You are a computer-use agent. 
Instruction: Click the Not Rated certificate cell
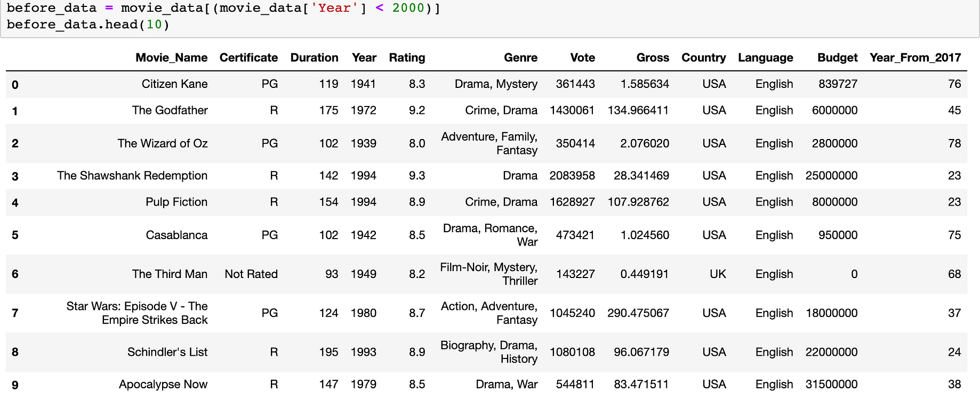(251, 274)
